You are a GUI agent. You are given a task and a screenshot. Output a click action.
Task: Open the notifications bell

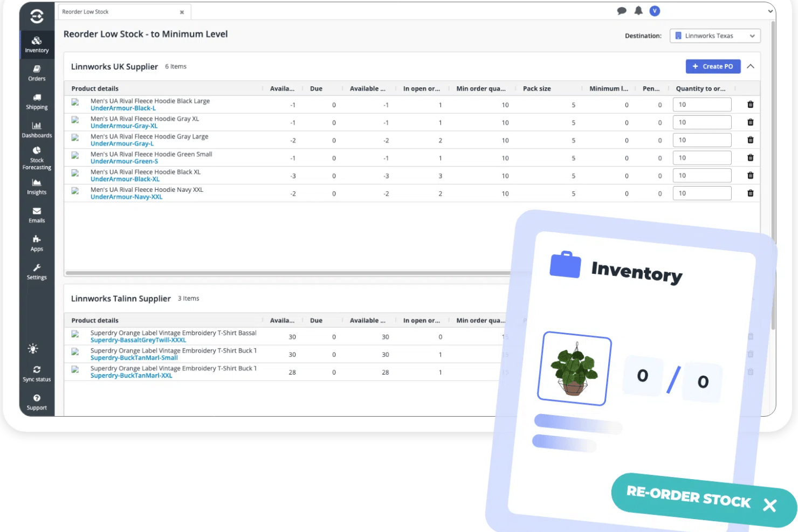(638, 11)
